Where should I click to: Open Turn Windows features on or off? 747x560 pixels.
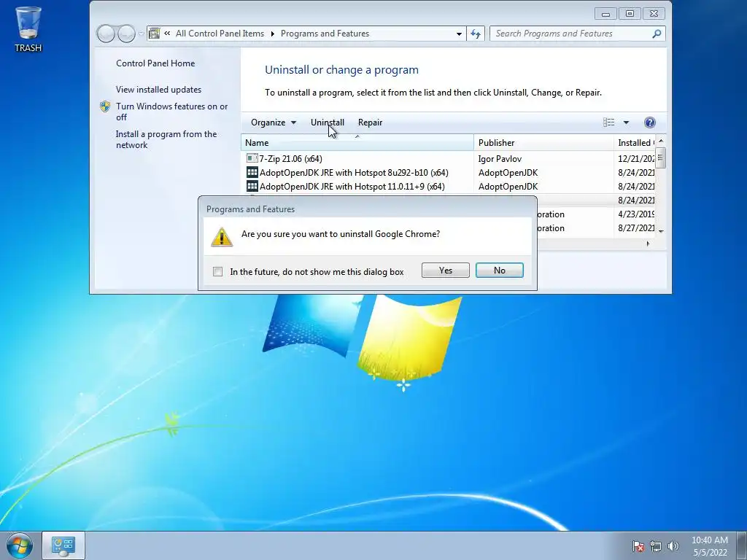pyautogui.click(x=172, y=112)
